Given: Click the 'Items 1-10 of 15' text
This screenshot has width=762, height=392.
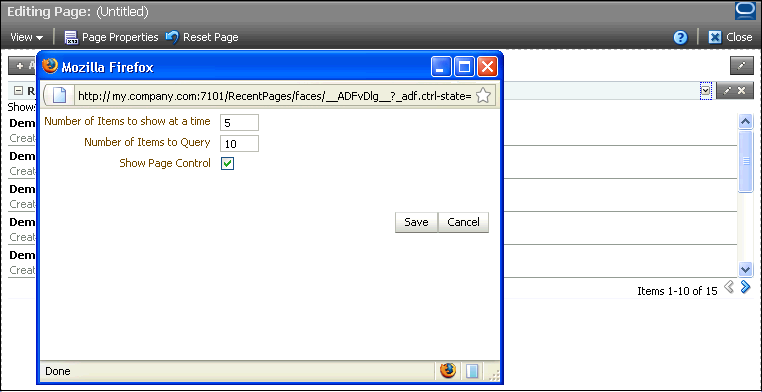Looking at the screenshot, I should point(677,291).
